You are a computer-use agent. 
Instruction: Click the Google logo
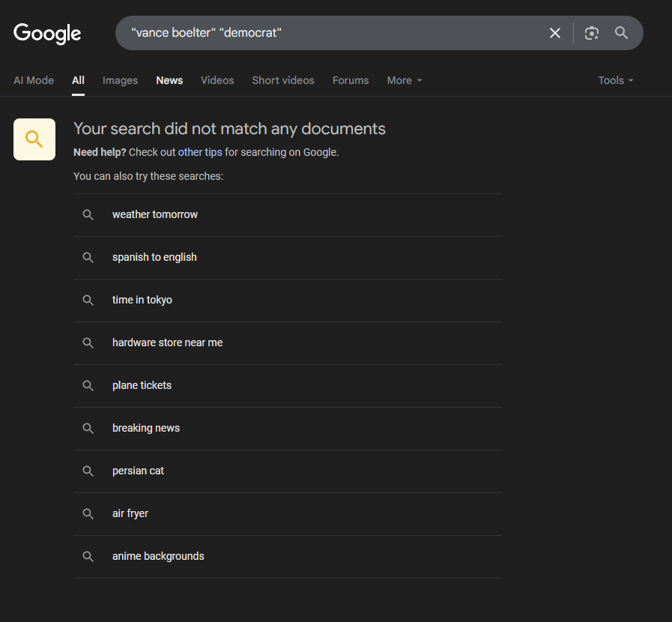tap(47, 34)
